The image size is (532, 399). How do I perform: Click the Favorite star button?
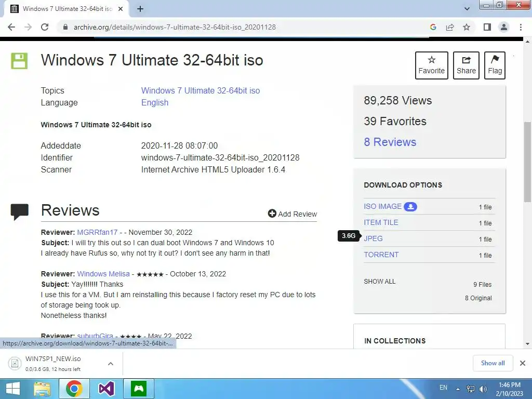tap(432, 65)
